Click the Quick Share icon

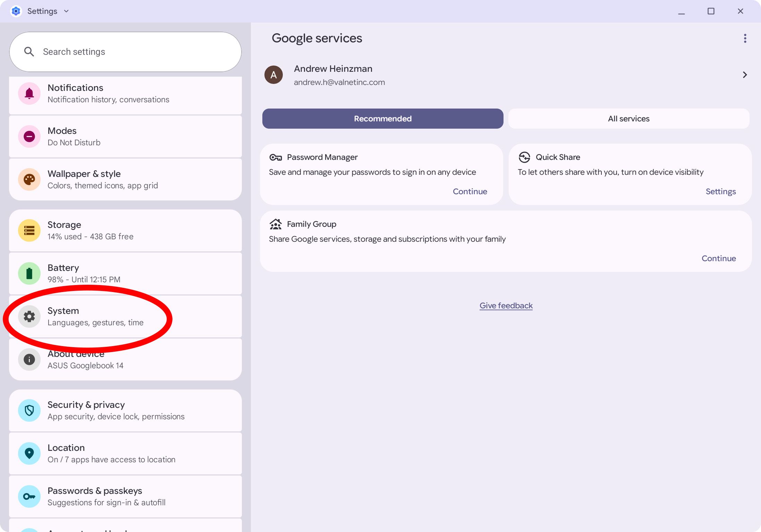(x=524, y=157)
